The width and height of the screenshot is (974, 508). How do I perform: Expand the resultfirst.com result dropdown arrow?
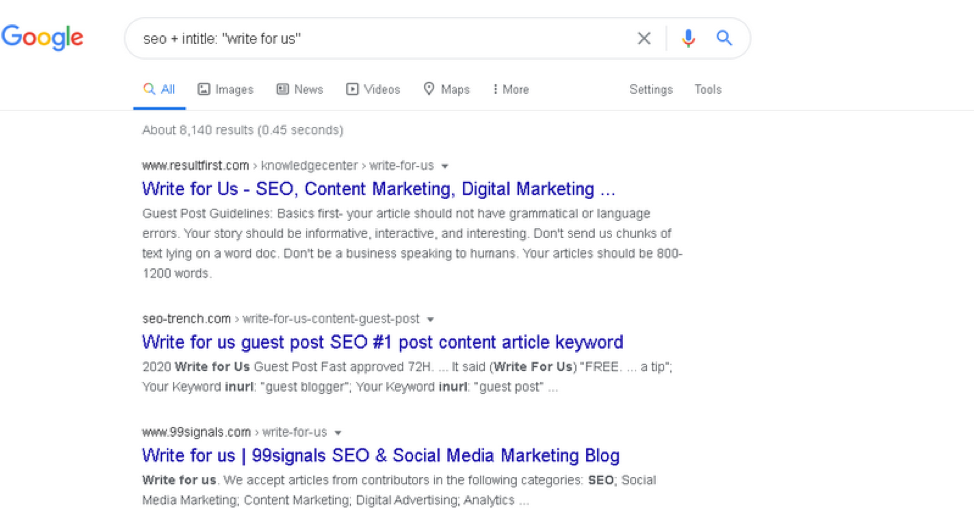(445, 166)
